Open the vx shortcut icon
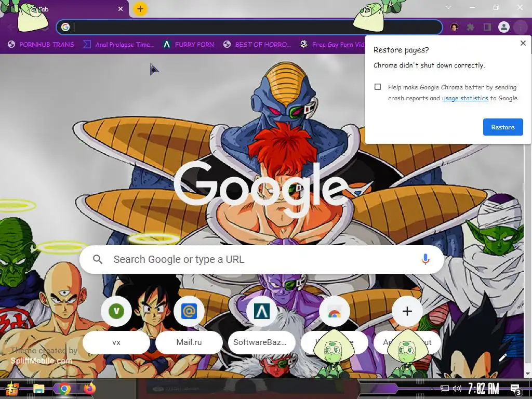The image size is (532, 399). click(x=116, y=311)
